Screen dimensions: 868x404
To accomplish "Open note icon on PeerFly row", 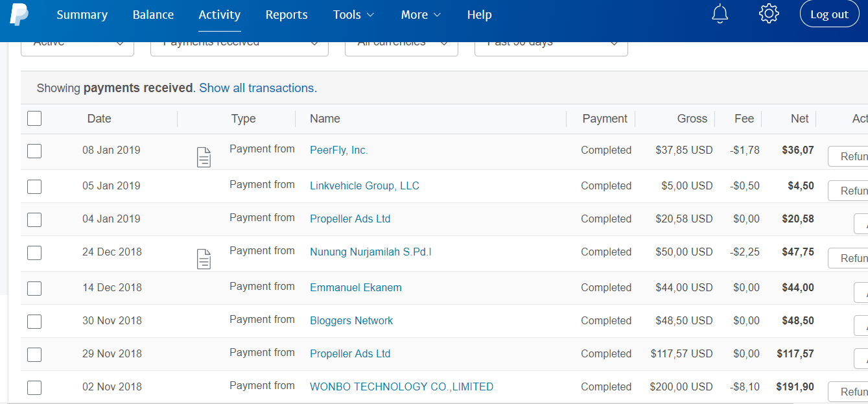I will click(x=204, y=157).
